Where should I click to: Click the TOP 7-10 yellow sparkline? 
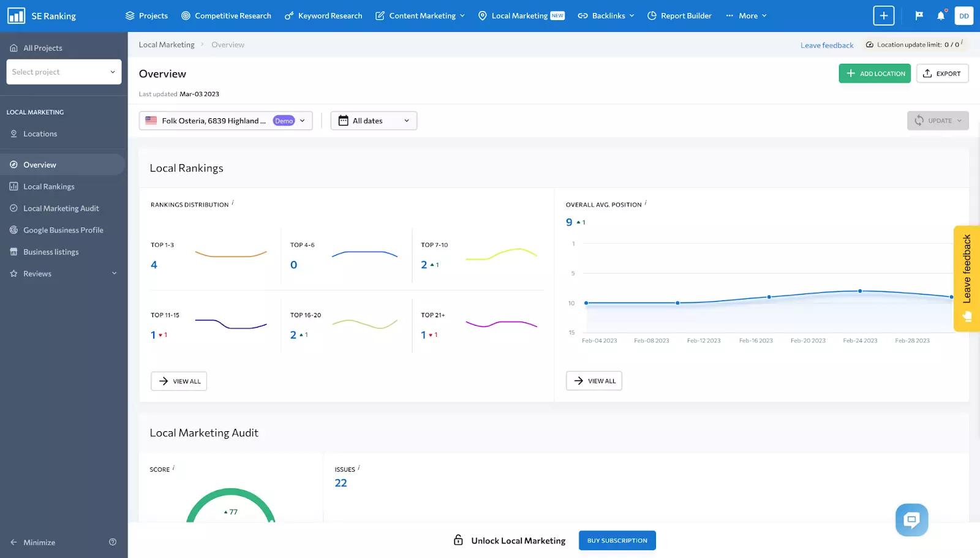501,254
